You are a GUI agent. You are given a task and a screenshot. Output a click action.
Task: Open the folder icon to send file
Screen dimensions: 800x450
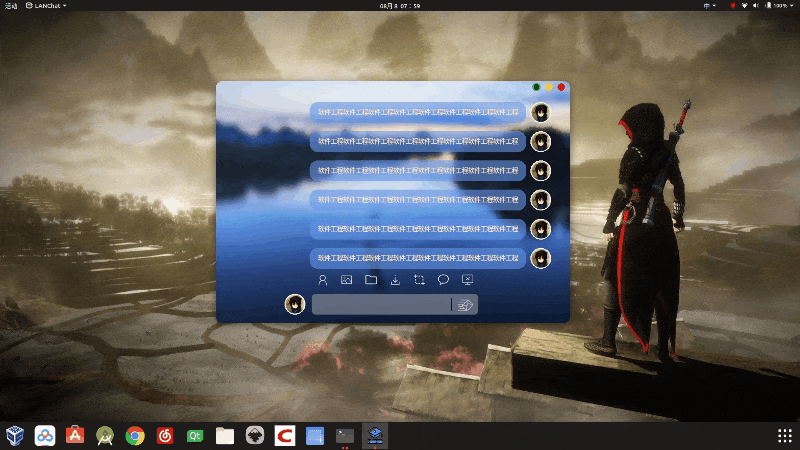click(371, 280)
